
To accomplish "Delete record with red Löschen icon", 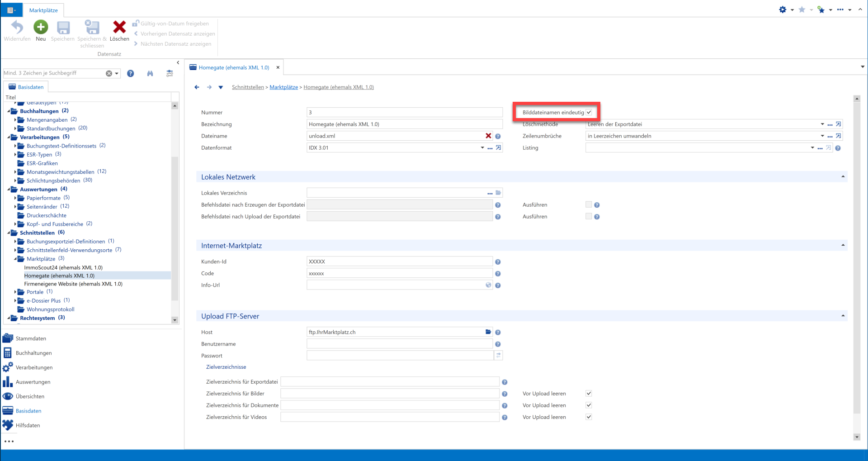I will pyautogui.click(x=119, y=28).
